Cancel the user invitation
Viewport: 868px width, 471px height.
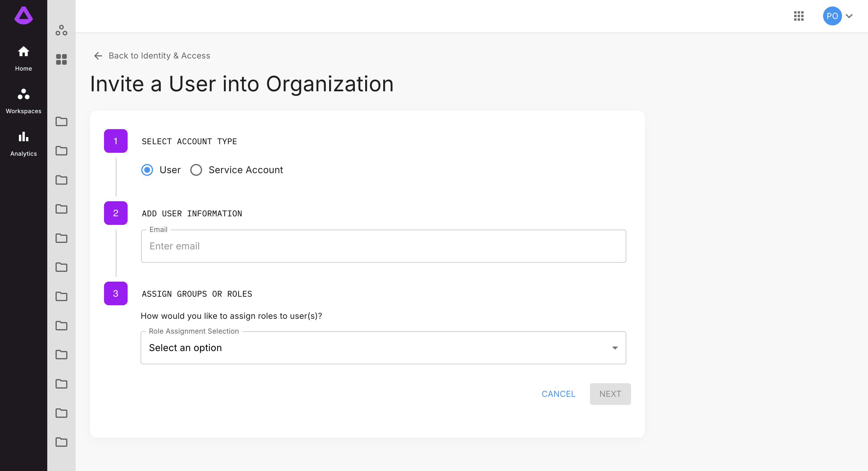click(x=558, y=394)
